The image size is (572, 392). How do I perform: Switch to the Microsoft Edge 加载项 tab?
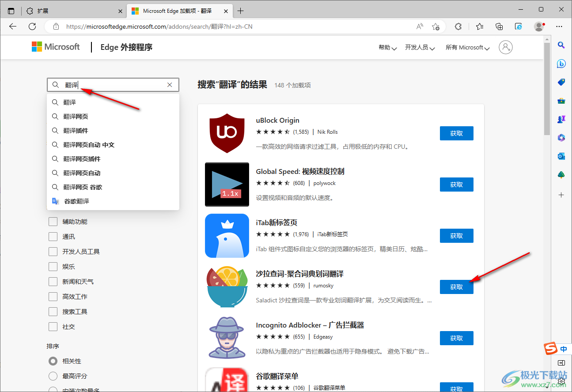click(x=179, y=11)
